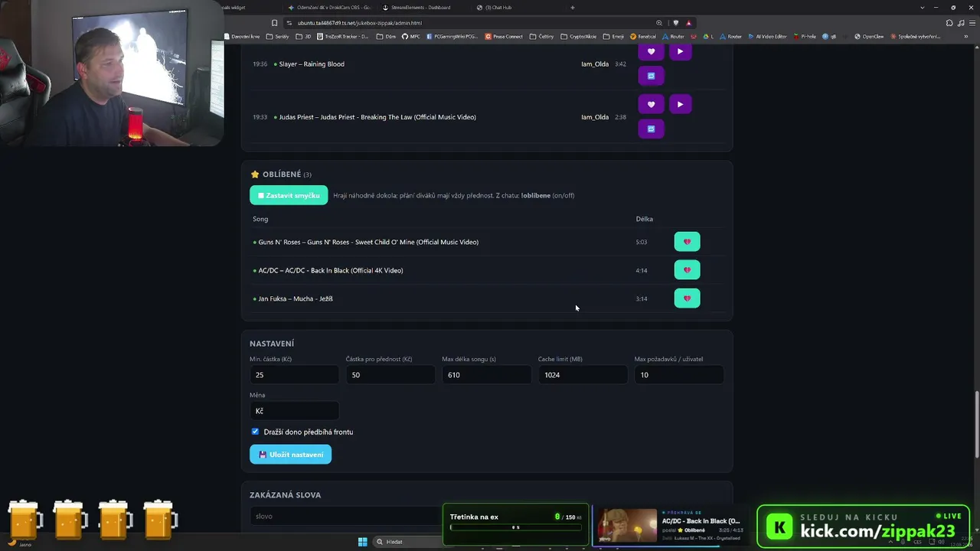Open the MPC GitHub bookmark
Image resolution: width=980 pixels, height=551 pixels.
click(x=411, y=36)
